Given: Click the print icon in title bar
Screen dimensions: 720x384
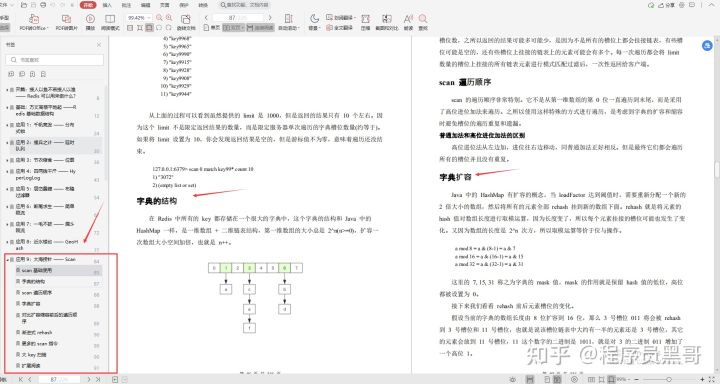Looking at the screenshot, I should click(43, 5).
